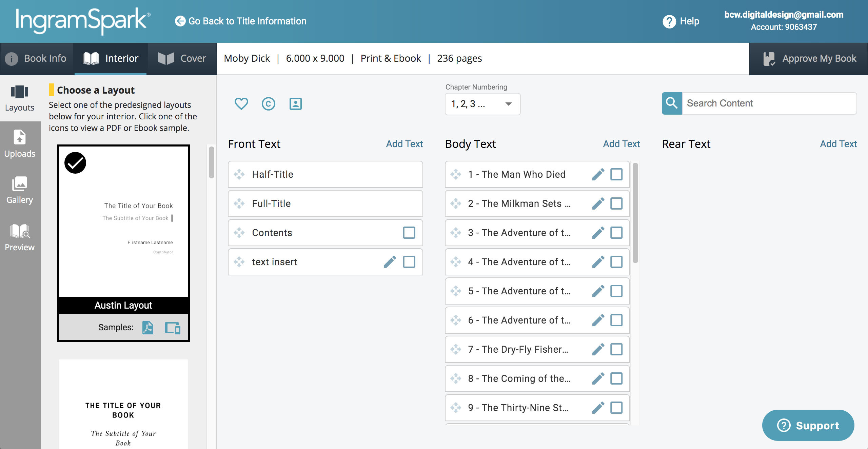Click the Help question mark icon
The height and width of the screenshot is (449, 868).
(669, 21)
